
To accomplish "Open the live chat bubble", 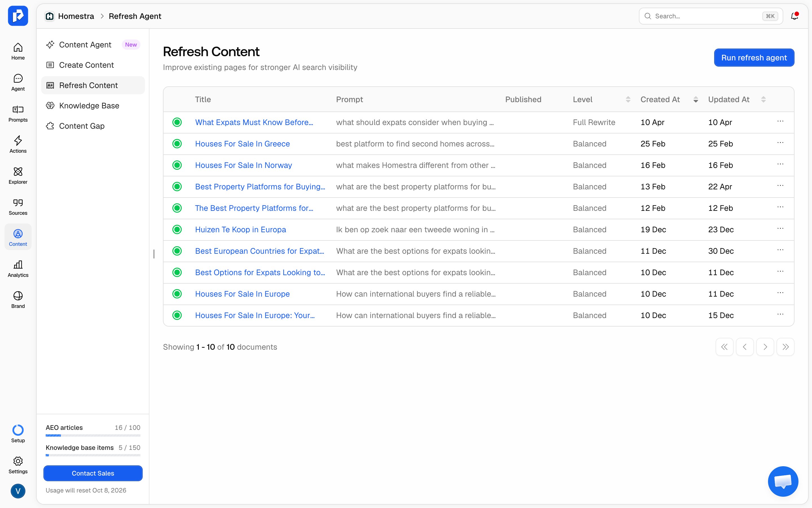I will [x=783, y=481].
